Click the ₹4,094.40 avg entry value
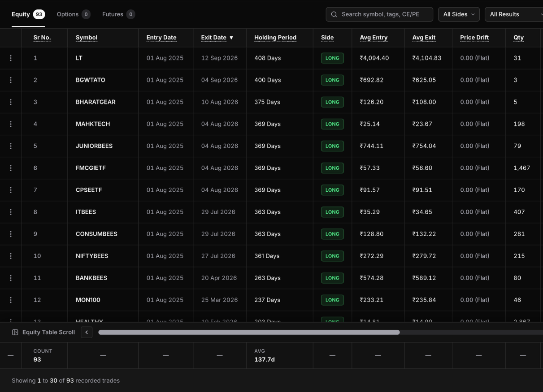Screen dimensions: 543x392 374,58
